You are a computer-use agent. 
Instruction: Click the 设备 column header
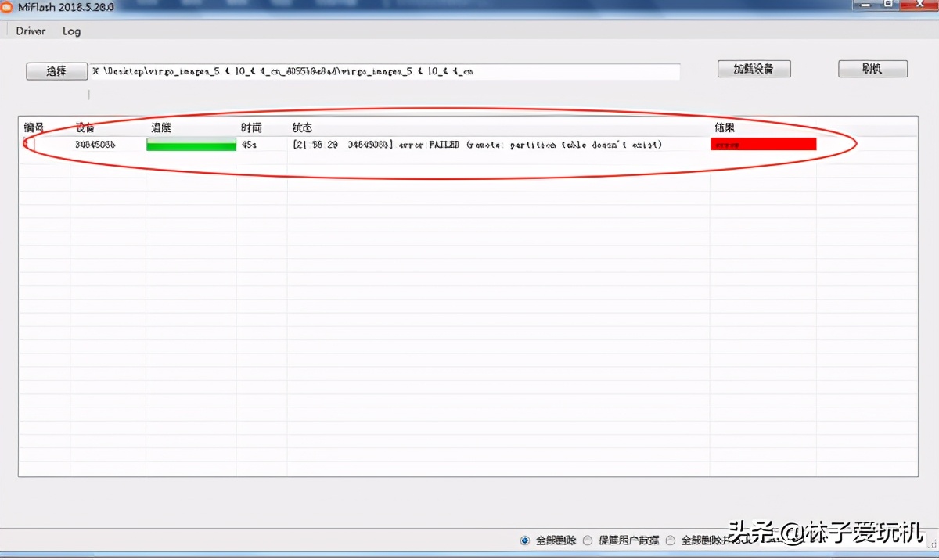pos(85,127)
